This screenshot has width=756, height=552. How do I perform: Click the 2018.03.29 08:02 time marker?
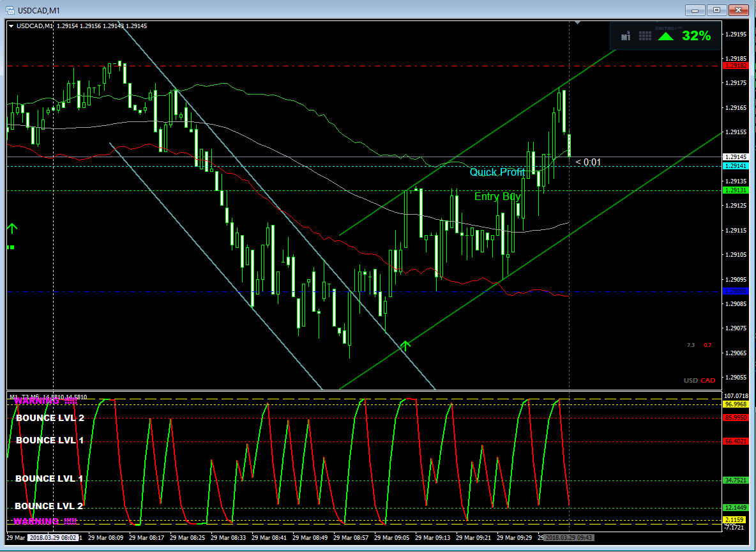pyautogui.click(x=53, y=537)
